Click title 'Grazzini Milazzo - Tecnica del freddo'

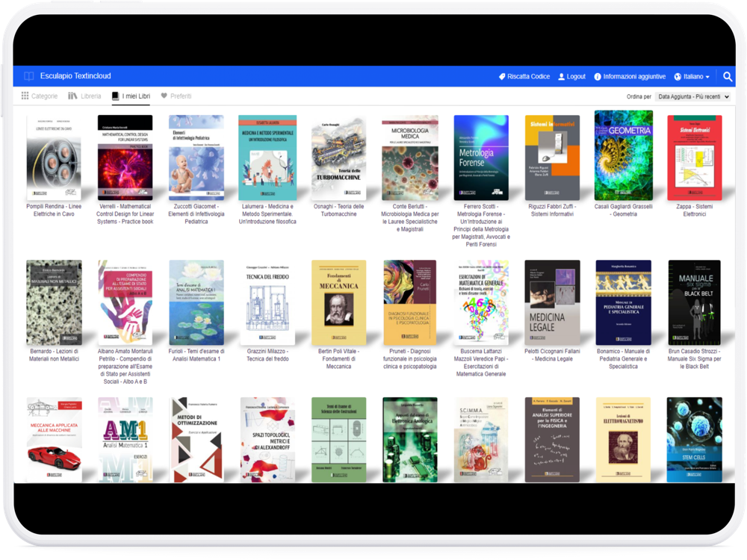[267, 355]
